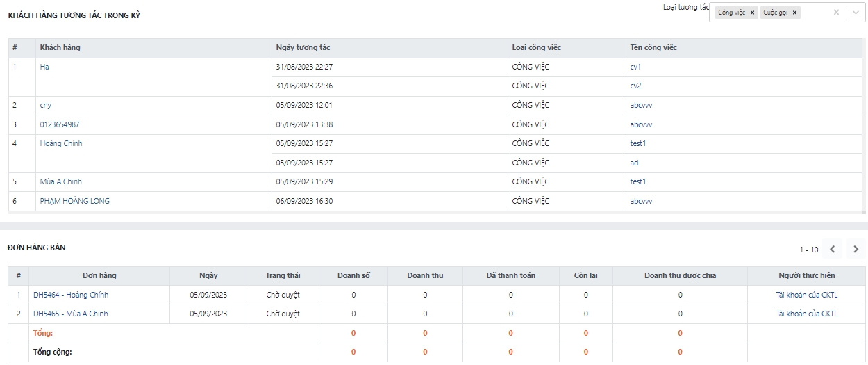Viewport: 868px width, 365px height.
Task: Open task "cv1" link
Action: click(635, 67)
